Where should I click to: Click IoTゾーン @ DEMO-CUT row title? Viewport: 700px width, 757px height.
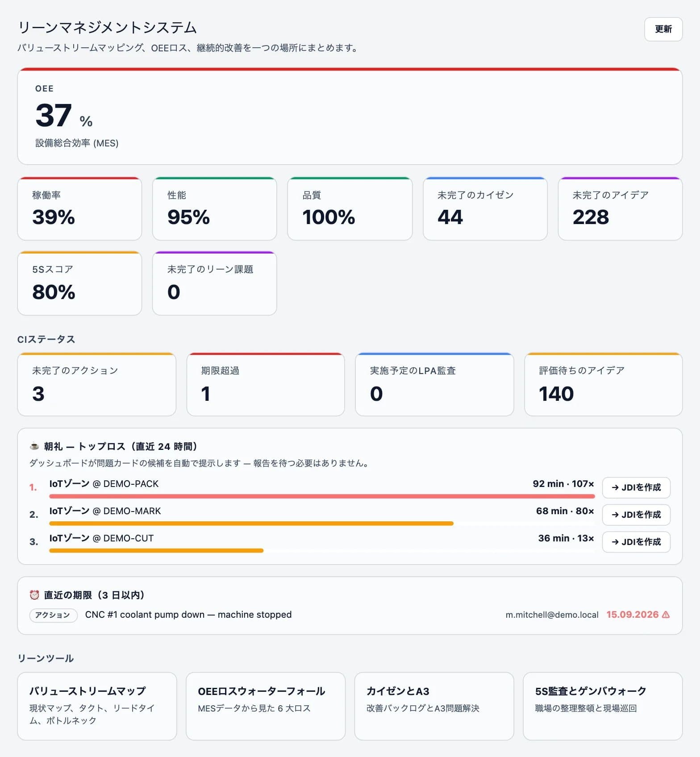click(x=101, y=538)
